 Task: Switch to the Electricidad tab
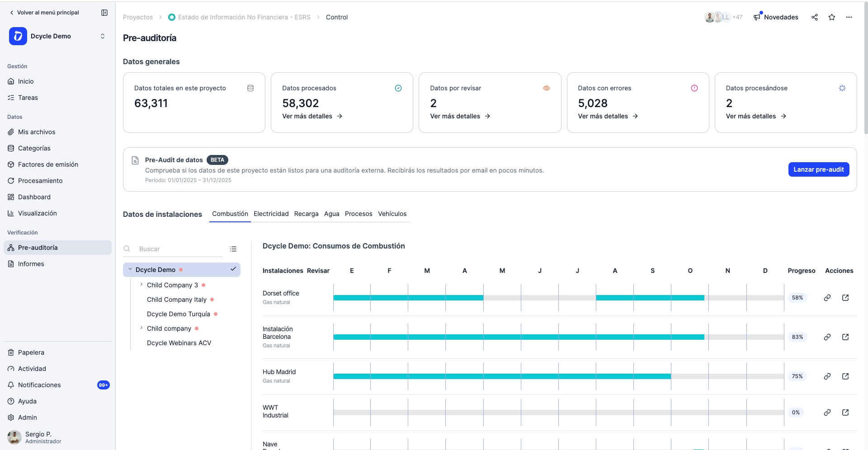[271, 214]
